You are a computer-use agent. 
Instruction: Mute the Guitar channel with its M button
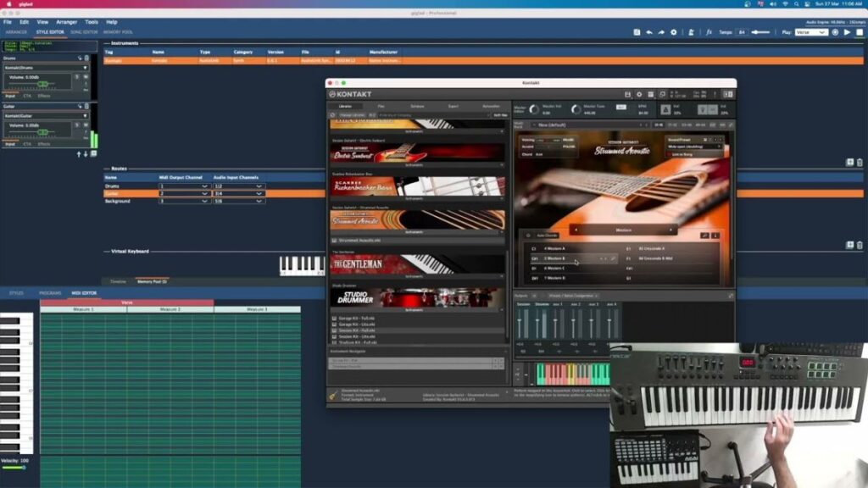click(85, 125)
